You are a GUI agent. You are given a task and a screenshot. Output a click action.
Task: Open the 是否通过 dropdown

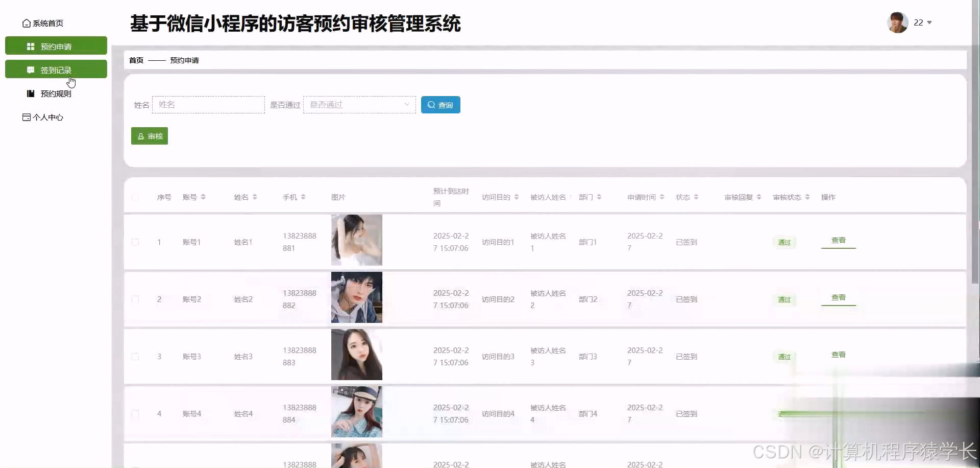click(x=359, y=104)
